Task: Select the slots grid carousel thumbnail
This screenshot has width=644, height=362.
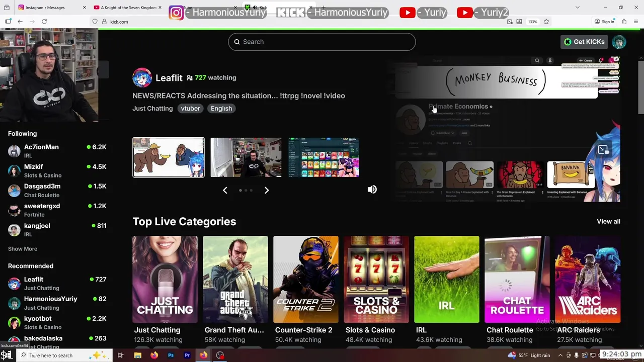Action: (x=324, y=157)
